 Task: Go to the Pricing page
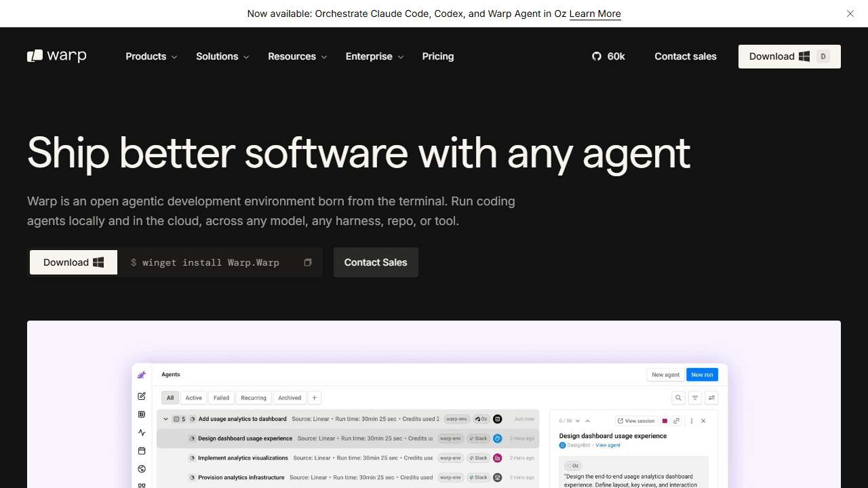pos(438,56)
